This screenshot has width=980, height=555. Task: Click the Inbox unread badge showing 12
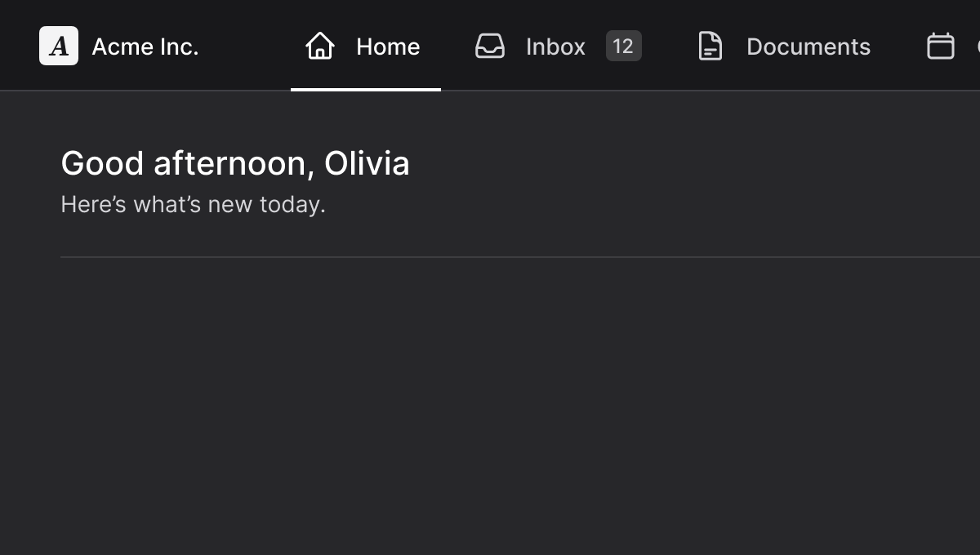[x=623, y=46]
